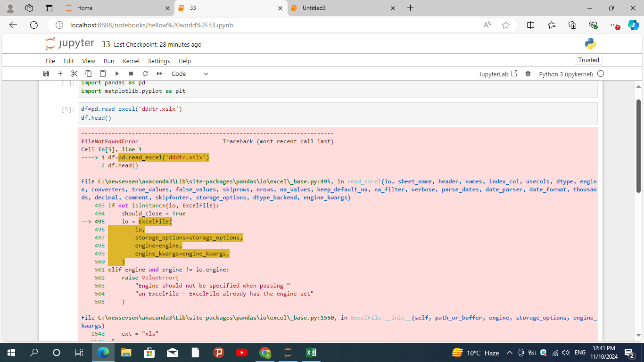Paste the cell using the clipboard icon

coord(103,74)
